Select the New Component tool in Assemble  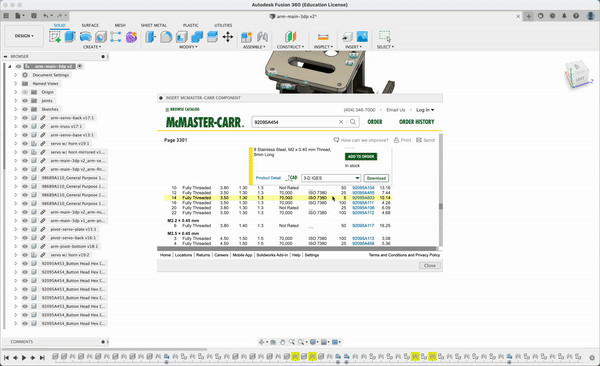point(246,37)
